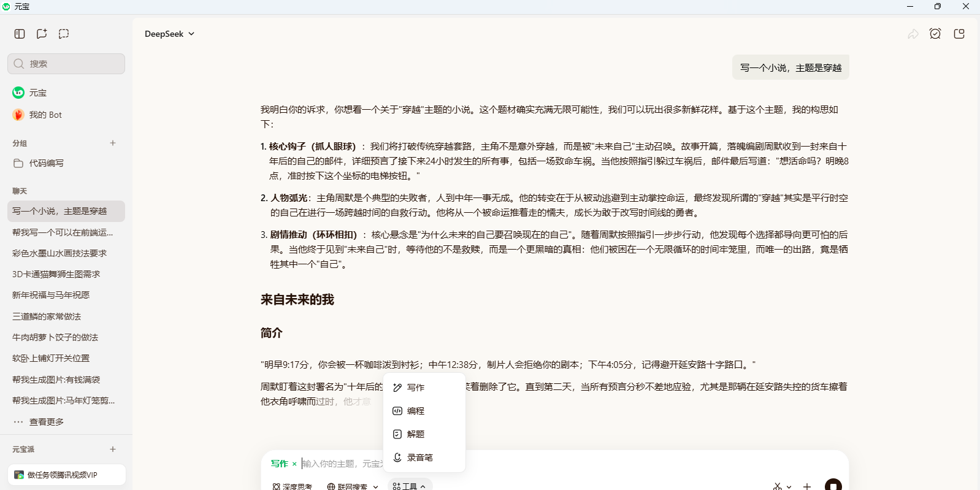Click 做任务领腾讯视频VIP banner
980x490 pixels.
(x=62, y=475)
